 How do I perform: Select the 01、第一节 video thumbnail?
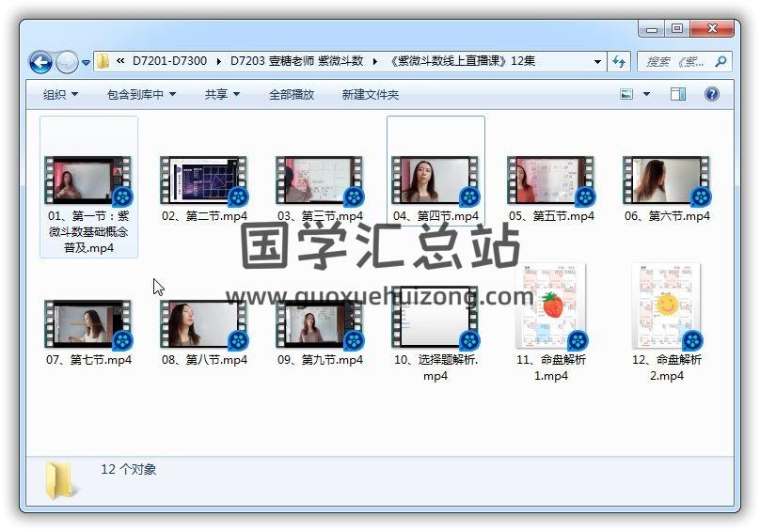click(88, 180)
